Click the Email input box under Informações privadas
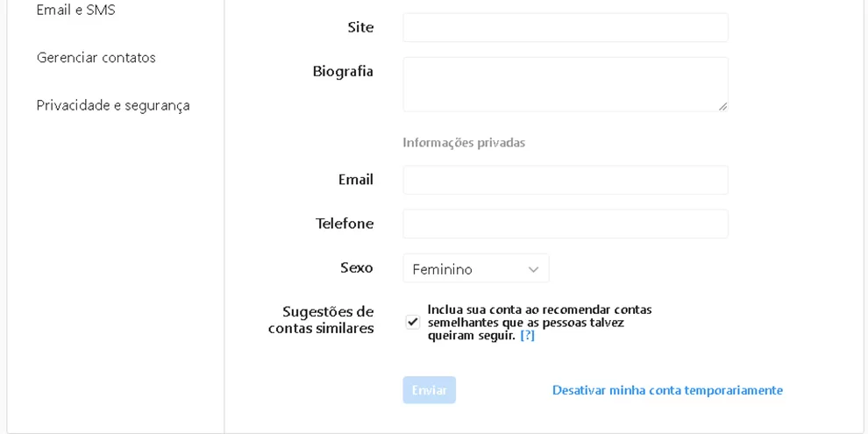The image size is (868, 434). pos(565,180)
